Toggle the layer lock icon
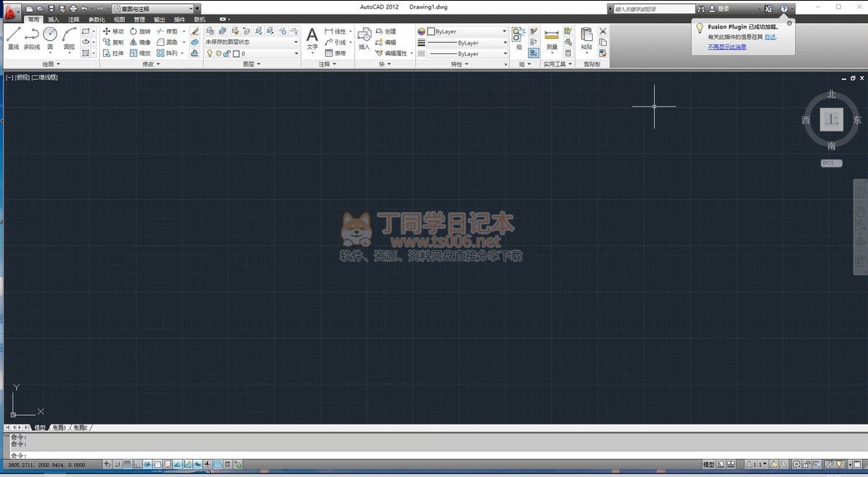The width and height of the screenshot is (868, 477). [226, 53]
